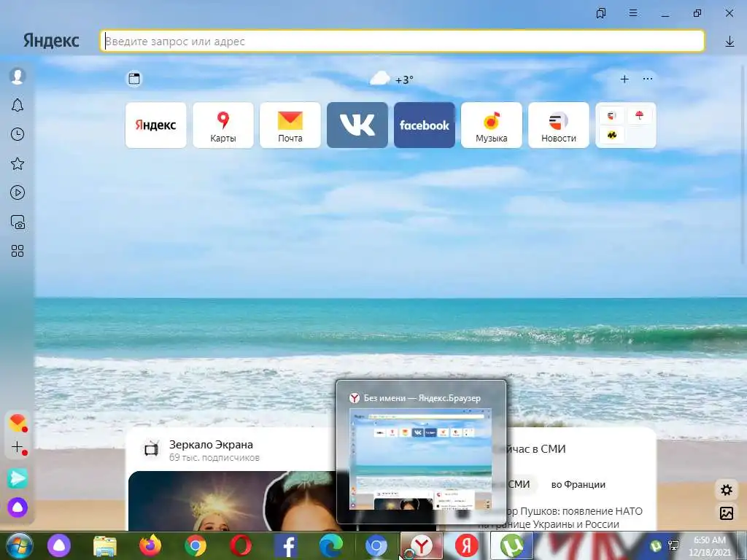Open the facebook tile
The height and width of the screenshot is (560, 747).
pyautogui.click(x=425, y=125)
